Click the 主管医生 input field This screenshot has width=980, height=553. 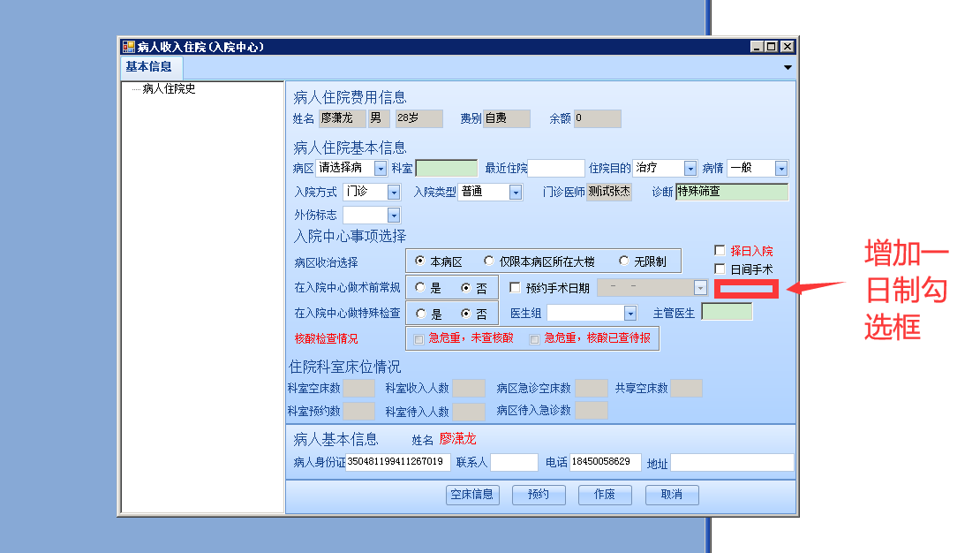[x=727, y=312]
